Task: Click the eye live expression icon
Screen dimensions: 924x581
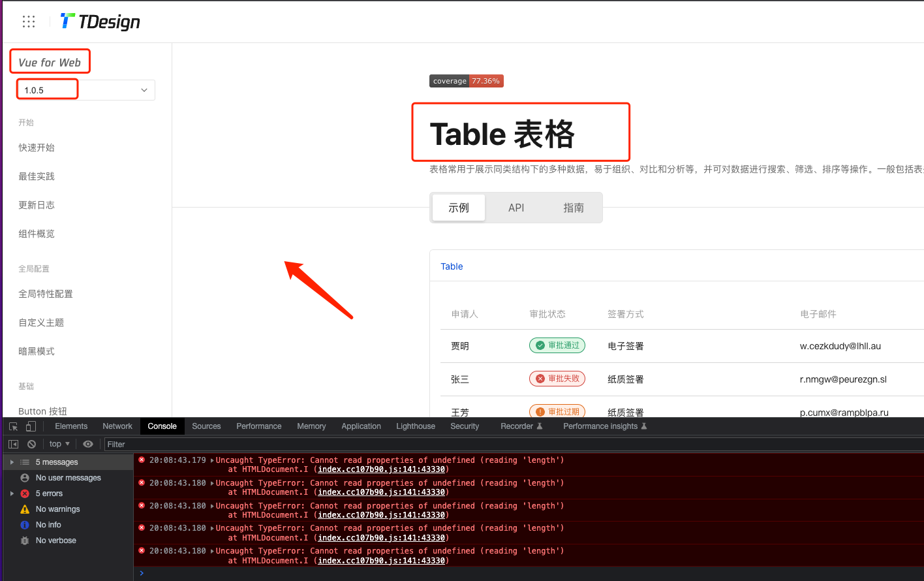Action: pos(88,444)
